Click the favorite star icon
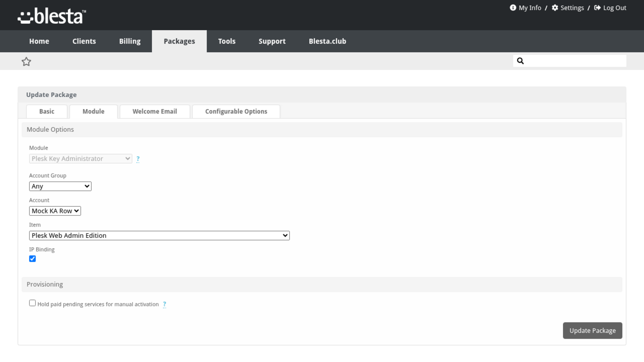The width and height of the screenshot is (644, 362). click(26, 61)
